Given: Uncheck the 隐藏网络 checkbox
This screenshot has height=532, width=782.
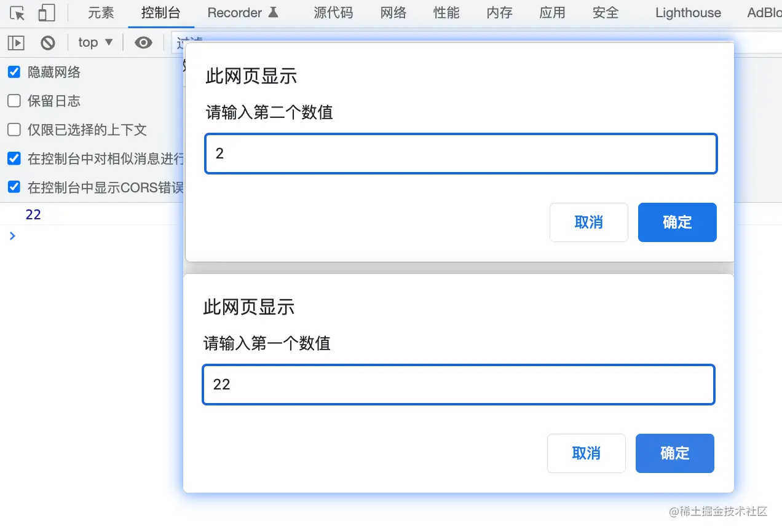Looking at the screenshot, I should pos(14,71).
